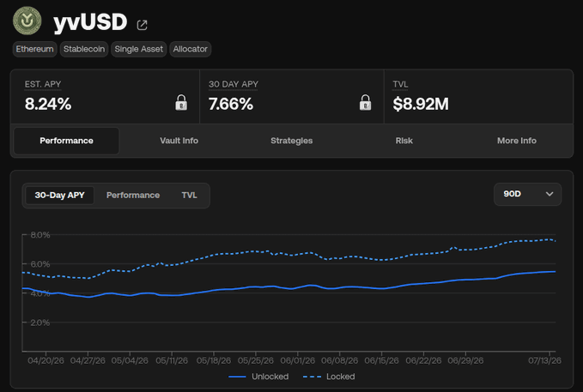
Task: Click the Ethereum tag
Action: tap(34, 49)
